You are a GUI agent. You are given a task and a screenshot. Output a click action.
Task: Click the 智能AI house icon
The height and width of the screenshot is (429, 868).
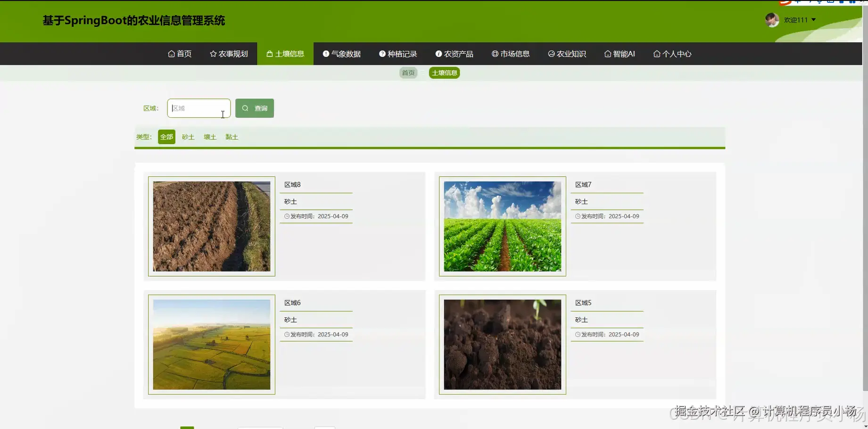pos(608,54)
